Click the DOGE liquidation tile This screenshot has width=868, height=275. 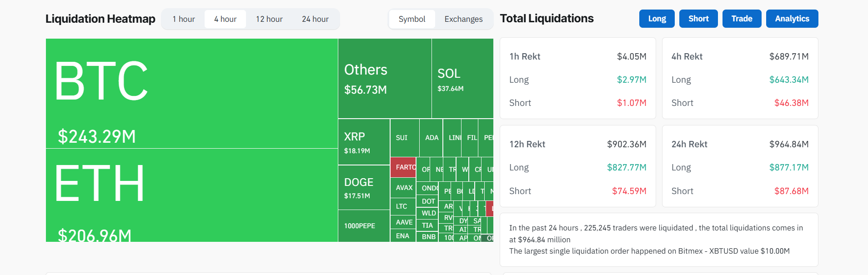point(364,187)
